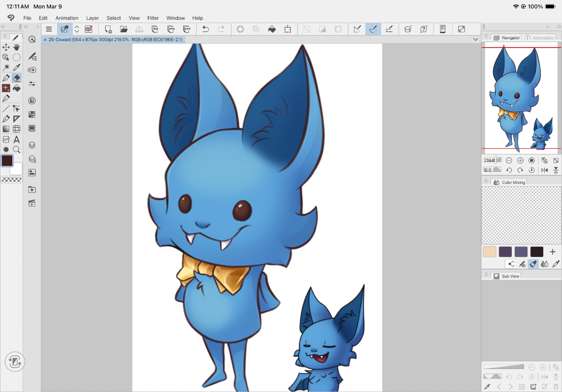Click the Undo arrow in command bar

pyautogui.click(x=205, y=29)
